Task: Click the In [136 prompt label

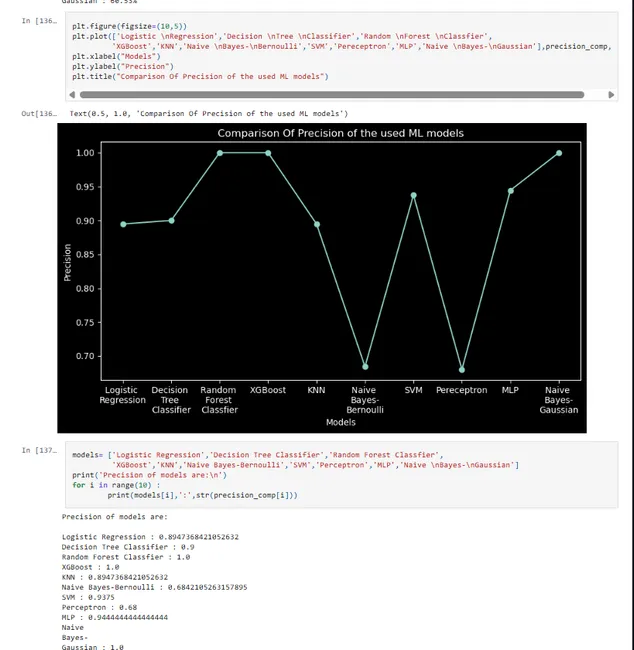Action: pos(39,21)
